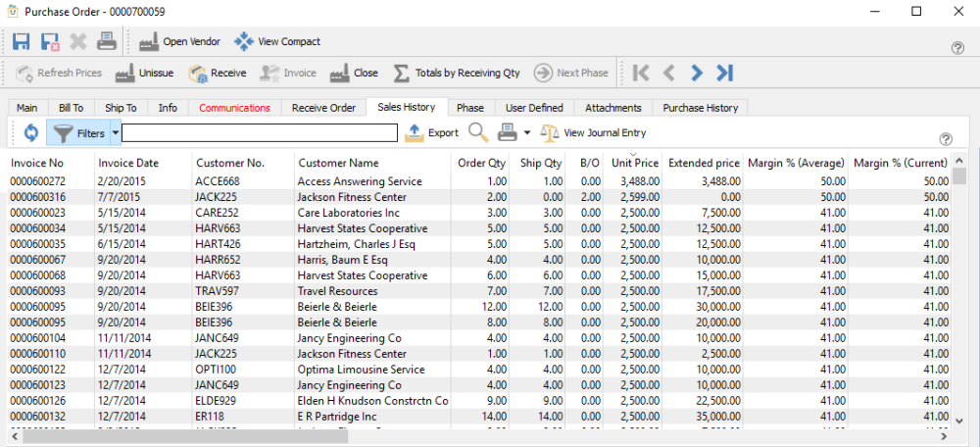This screenshot has height=447, width=980.
Task: Open the help question mark icon
Action: [957, 48]
